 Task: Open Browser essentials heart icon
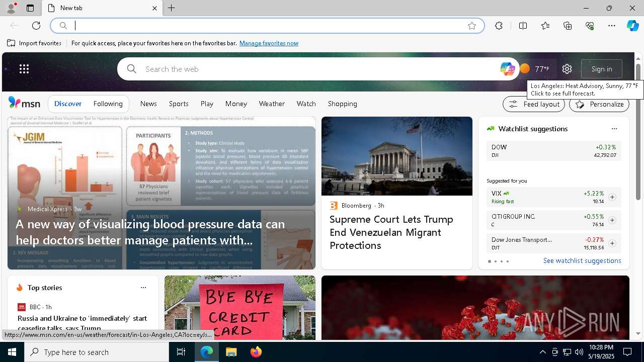590,26
